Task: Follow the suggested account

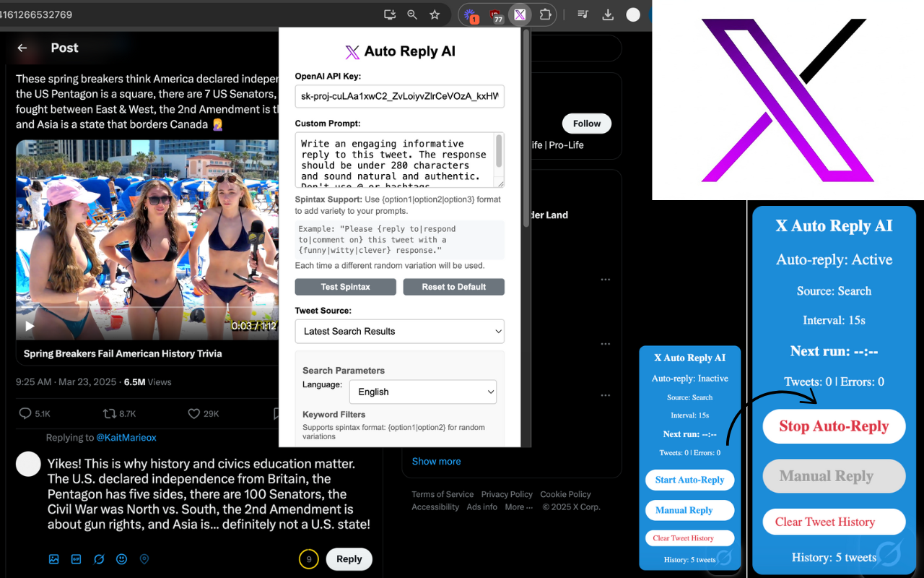Action: pos(587,124)
